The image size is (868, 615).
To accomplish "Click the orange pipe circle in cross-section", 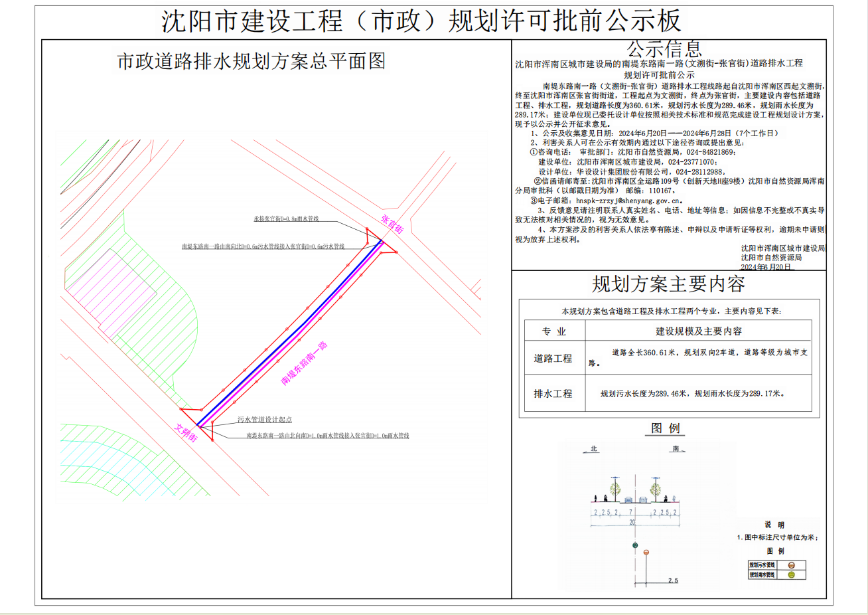I will tap(646, 553).
